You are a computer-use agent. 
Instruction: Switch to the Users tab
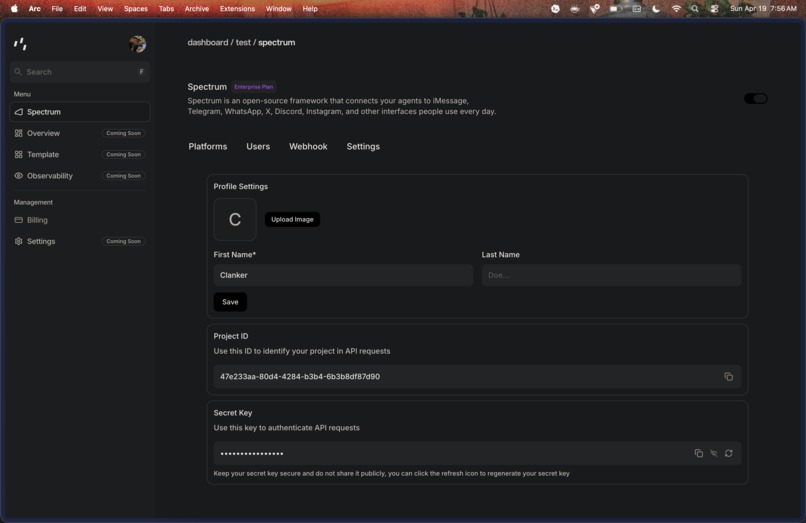[258, 147]
